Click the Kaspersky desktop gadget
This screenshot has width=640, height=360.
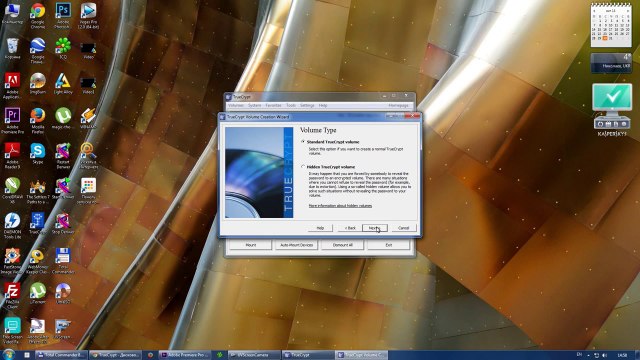coord(612,109)
